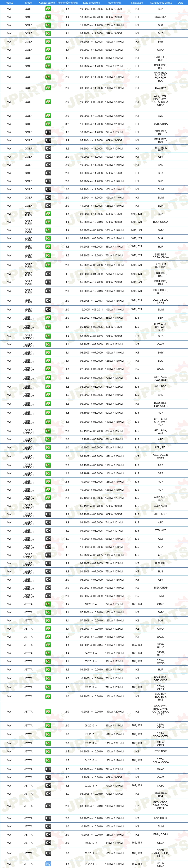This screenshot has height=868, width=188.
Task: Select the 184kW / 250KM power value
Action: coord(114,124)
